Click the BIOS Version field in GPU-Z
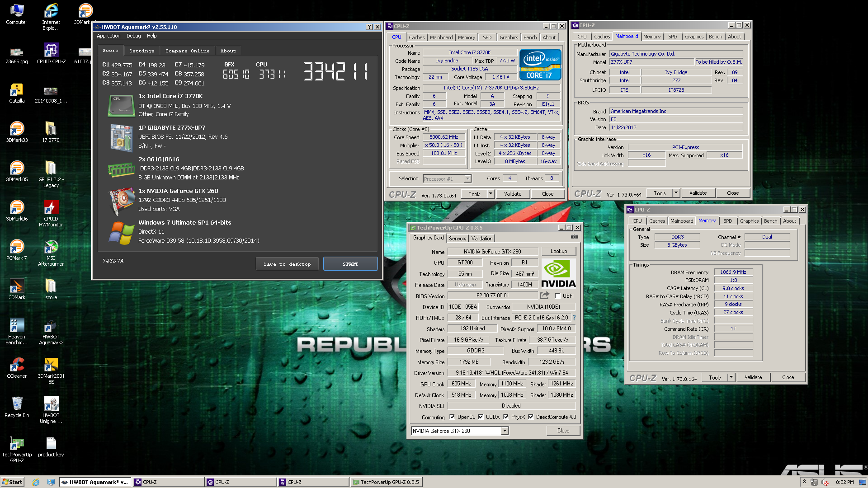 (492, 296)
